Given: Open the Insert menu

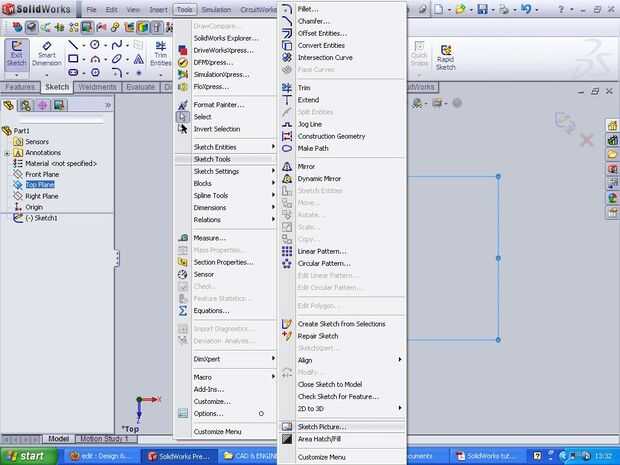Looking at the screenshot, I should click(x=158, y=9).
